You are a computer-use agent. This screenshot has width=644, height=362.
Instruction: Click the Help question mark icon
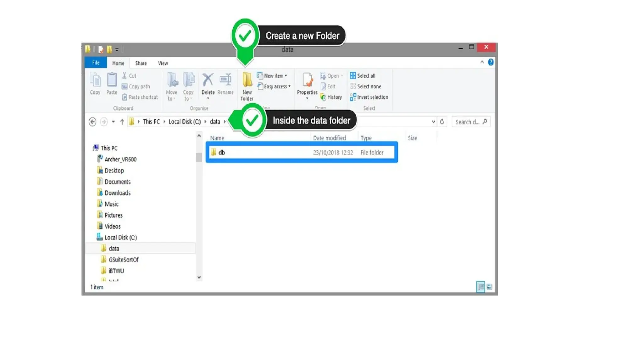(x=491, y=62)
